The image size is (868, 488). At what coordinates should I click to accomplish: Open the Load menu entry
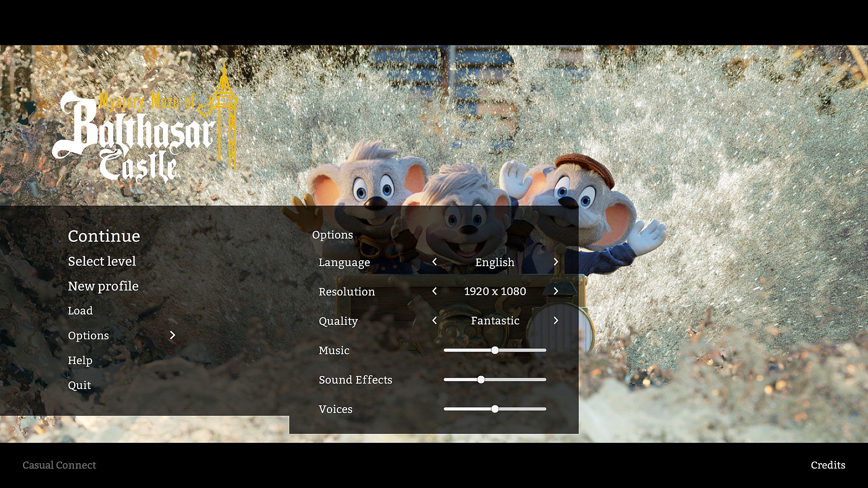click(x=80, y=310)
